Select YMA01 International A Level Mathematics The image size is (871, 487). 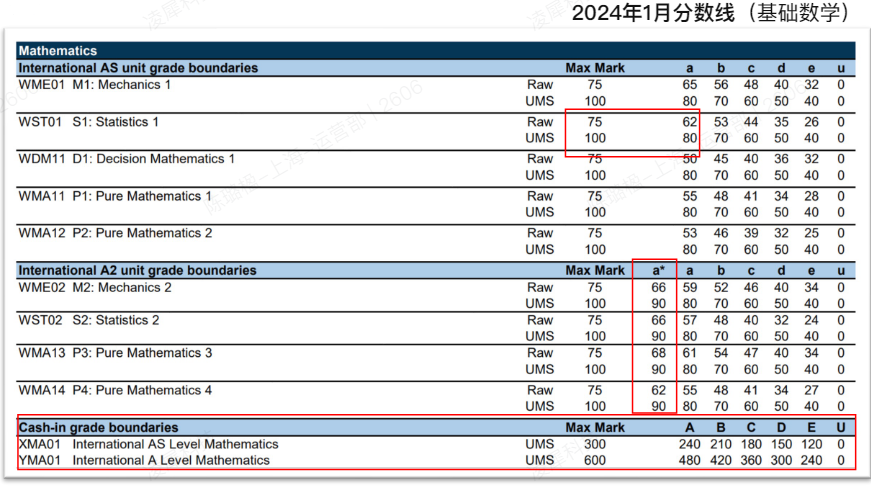144,460
